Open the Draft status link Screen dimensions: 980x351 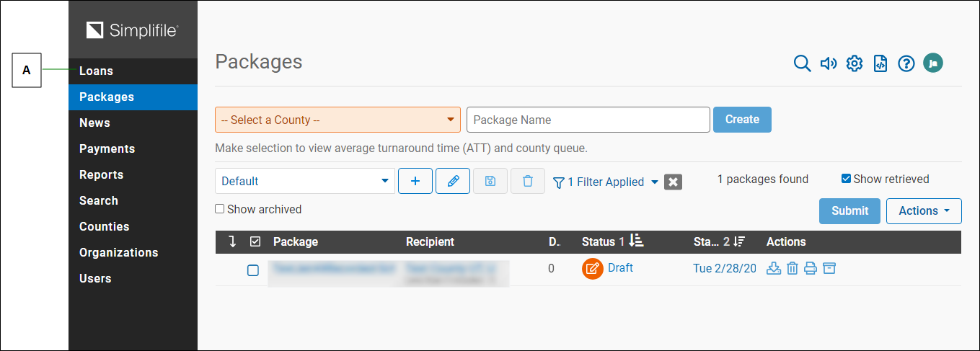[620, 267]
